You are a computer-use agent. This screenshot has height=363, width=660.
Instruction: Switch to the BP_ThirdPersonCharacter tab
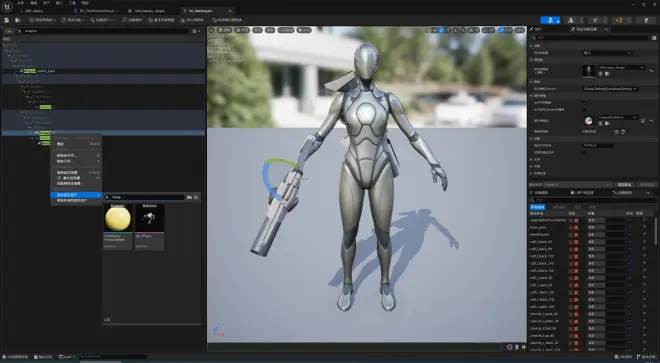click(x=96, y=11)
